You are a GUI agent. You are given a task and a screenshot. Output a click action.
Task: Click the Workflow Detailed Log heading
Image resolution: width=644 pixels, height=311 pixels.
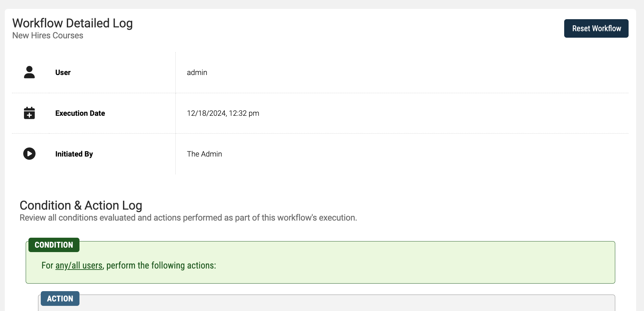[x=73, y=23]
